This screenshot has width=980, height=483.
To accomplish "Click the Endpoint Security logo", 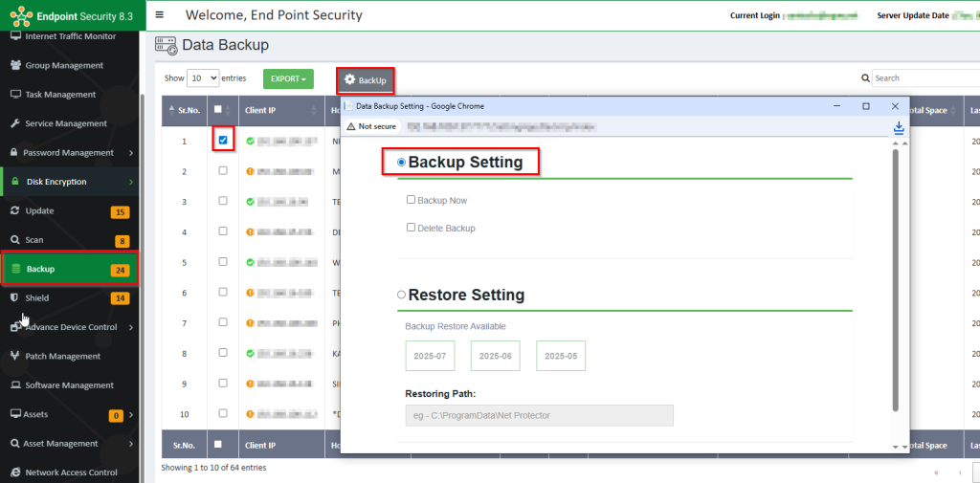I will coord(21,15).
